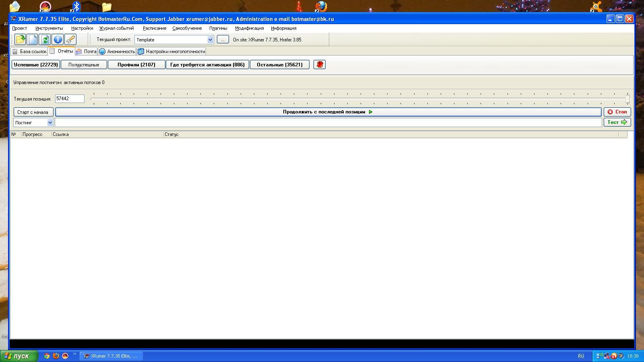Open the orange Avast desktop shortcut
The width and height of the screenshot is (644, 362).
point(596,6)
